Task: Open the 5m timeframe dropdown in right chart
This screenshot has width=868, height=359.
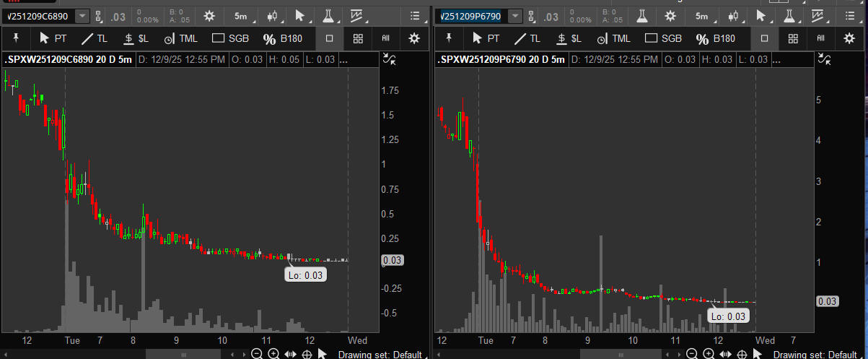Action: tap(701, 16)
